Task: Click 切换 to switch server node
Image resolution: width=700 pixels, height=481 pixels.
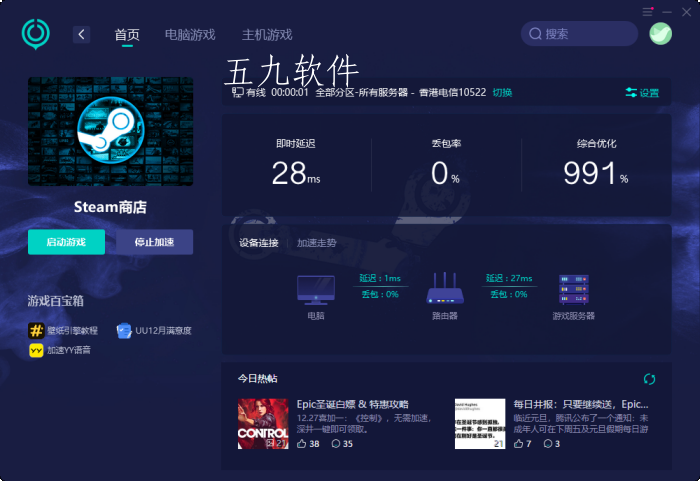Action: [x=502, y=92]
